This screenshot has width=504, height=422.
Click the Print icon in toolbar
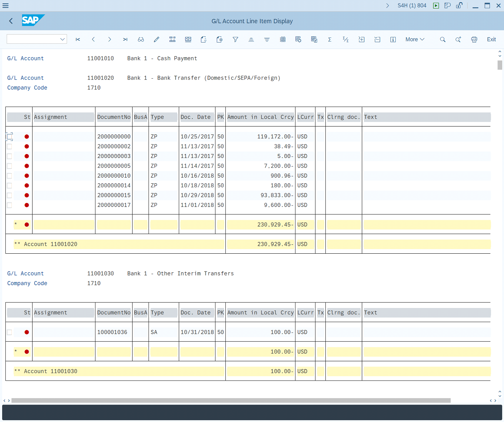(474, 39)
